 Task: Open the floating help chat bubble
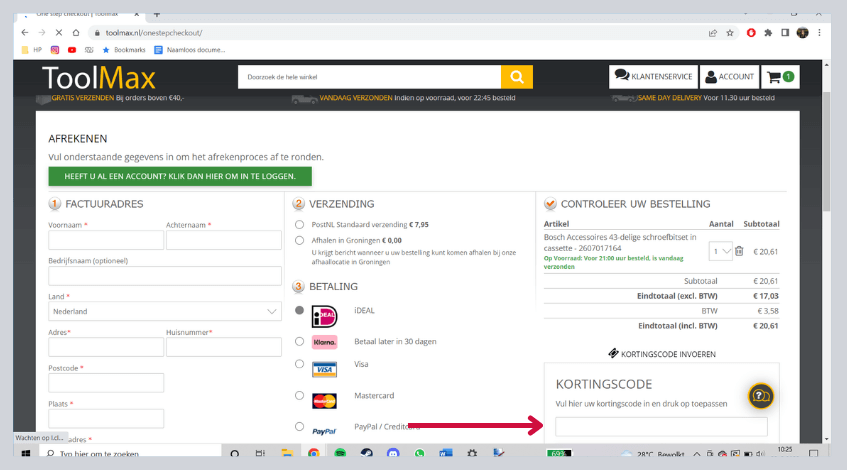tap(761, 396)
